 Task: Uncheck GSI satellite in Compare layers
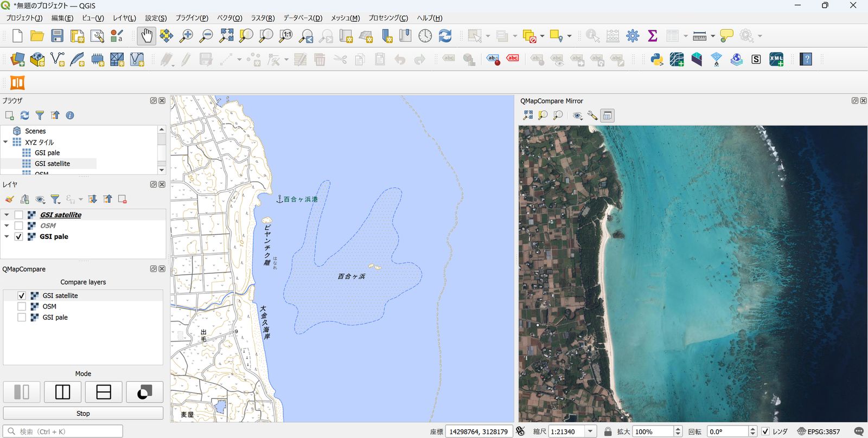coord(22,295)
